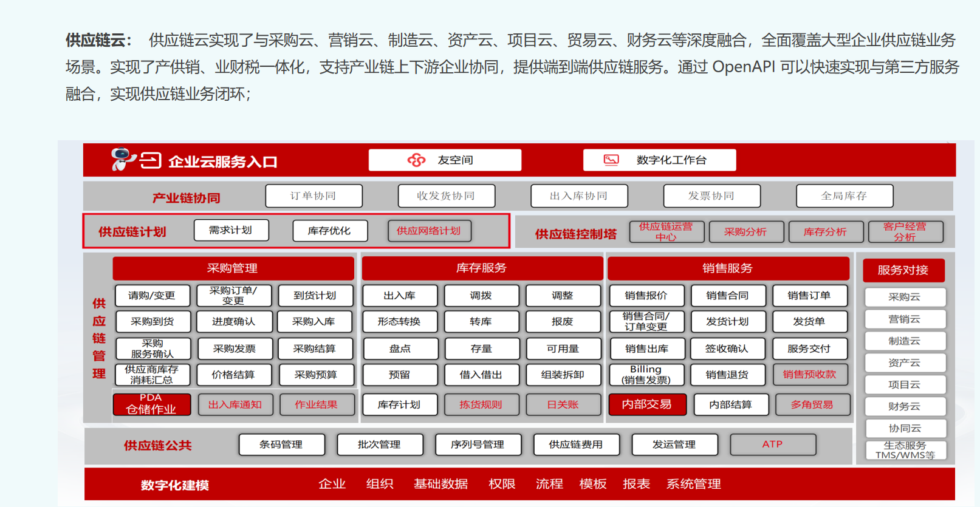Click the 价格结算 box
980x507 pixels.
click(234, 375)
